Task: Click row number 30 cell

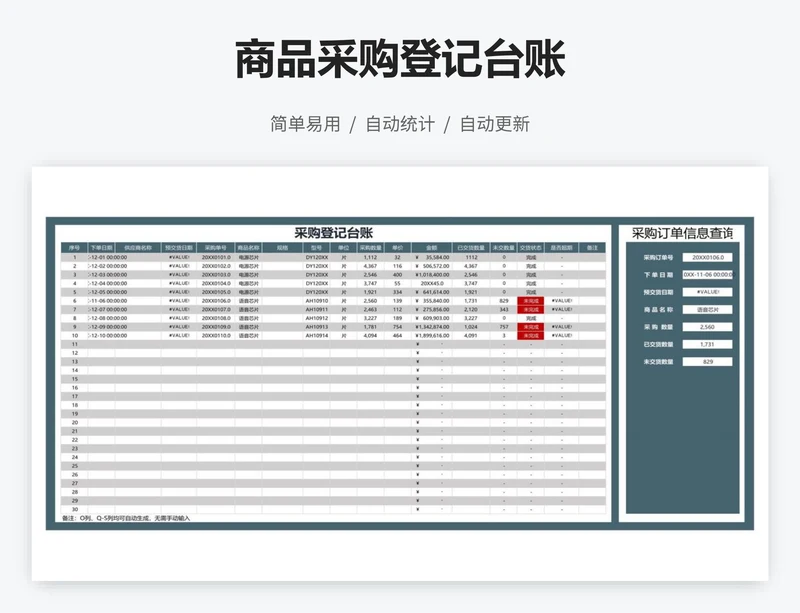Action: (x=74, y=509)
